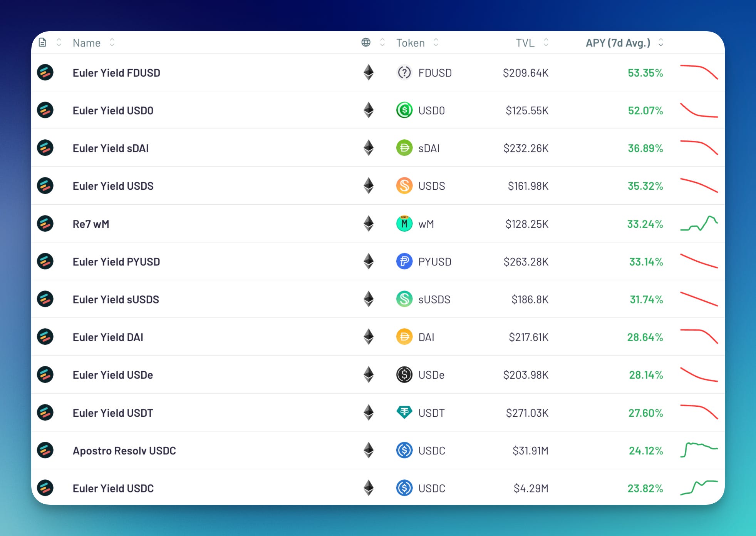This screenshot has width=756, height=536.
Task: Open Apostro Resolv USDC vault
Action: (124, 450)
